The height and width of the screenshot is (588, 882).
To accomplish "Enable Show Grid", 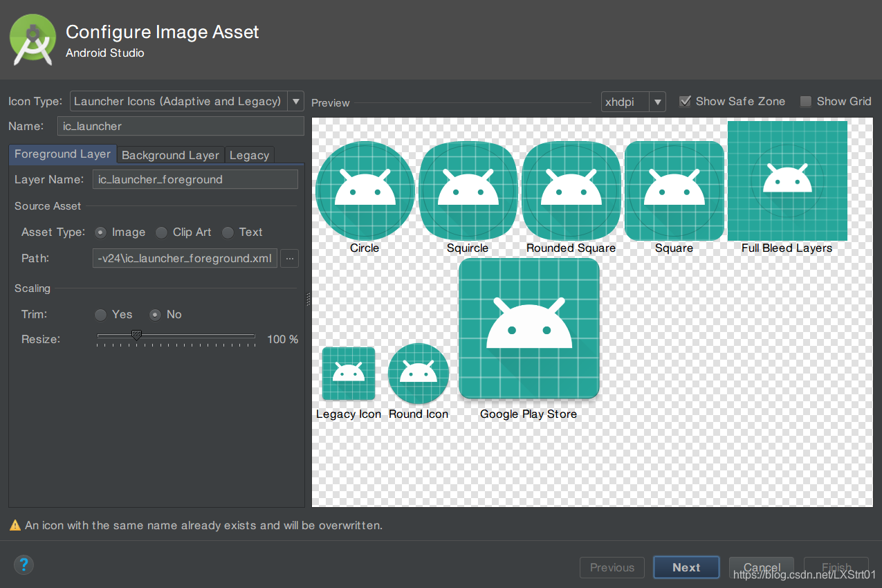I will (x=805, y=101).
